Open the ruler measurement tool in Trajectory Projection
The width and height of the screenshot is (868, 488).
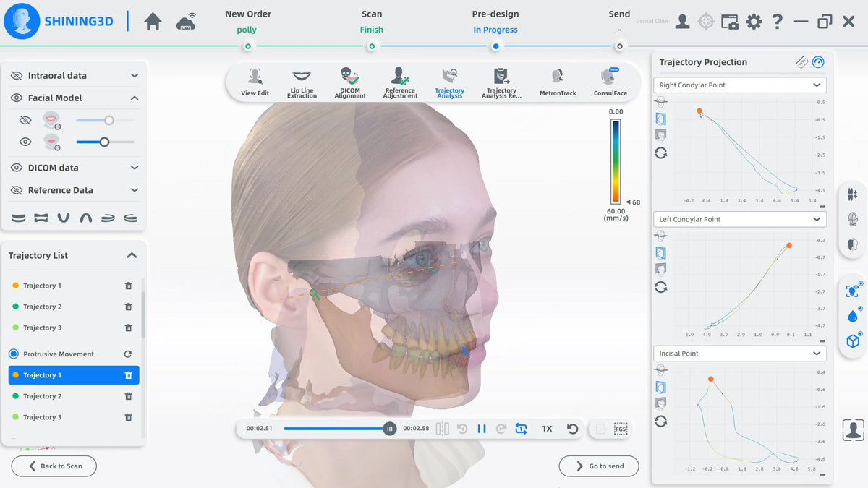click(x=801, y=62)
